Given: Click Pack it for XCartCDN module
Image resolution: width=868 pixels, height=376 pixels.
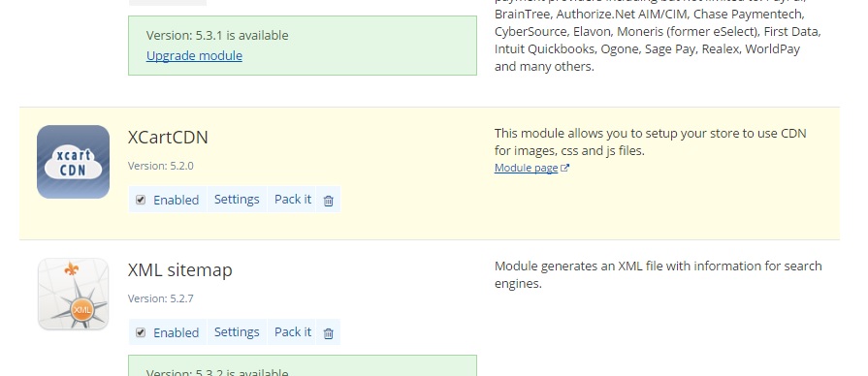Looking at the screenshot, I should (x=293, y=199).
